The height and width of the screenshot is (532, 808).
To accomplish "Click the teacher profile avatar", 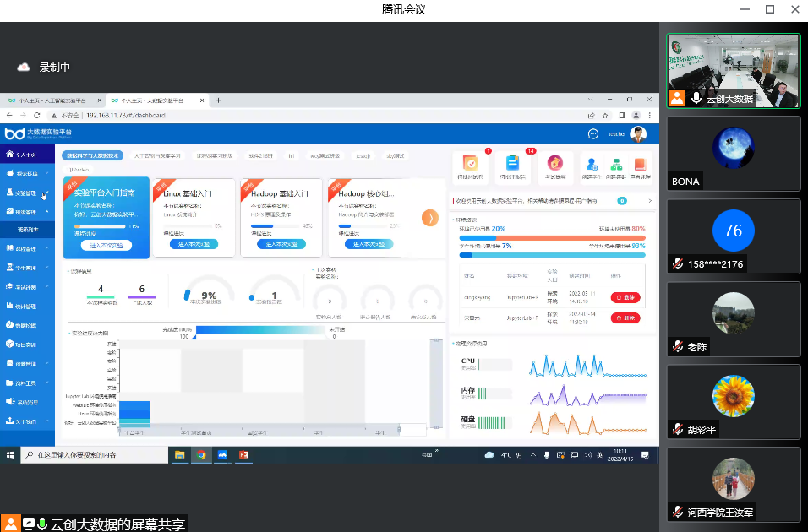I will pos(638,133).
